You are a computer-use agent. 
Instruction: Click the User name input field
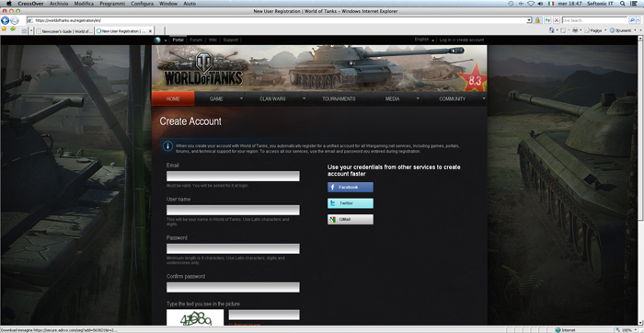tap(233, 211)
